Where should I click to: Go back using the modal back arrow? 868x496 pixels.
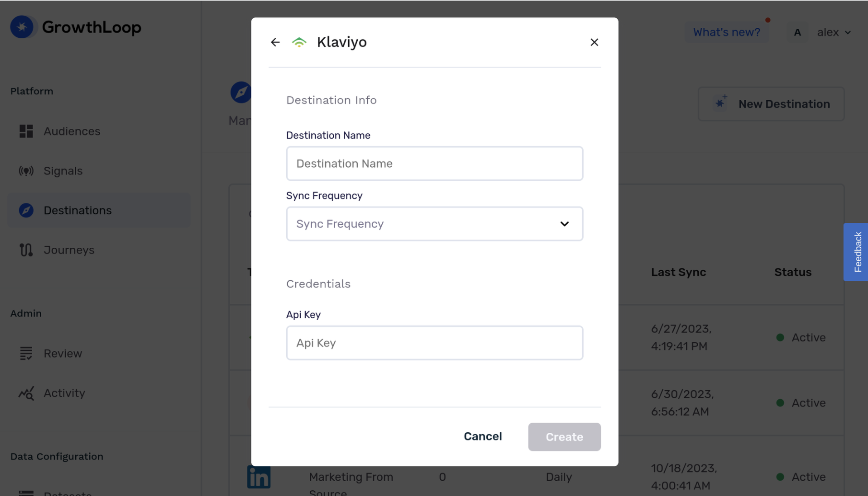[x=275, y=42]
